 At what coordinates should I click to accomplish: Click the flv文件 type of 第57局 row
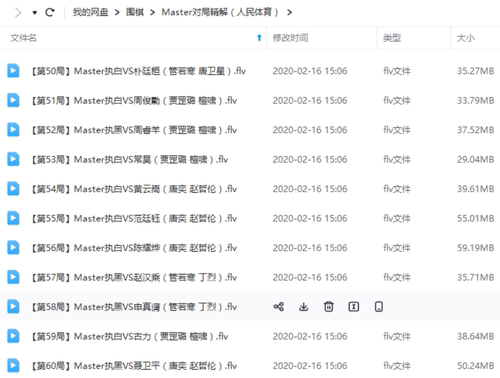pyautogui.click(x=397, y=277)
